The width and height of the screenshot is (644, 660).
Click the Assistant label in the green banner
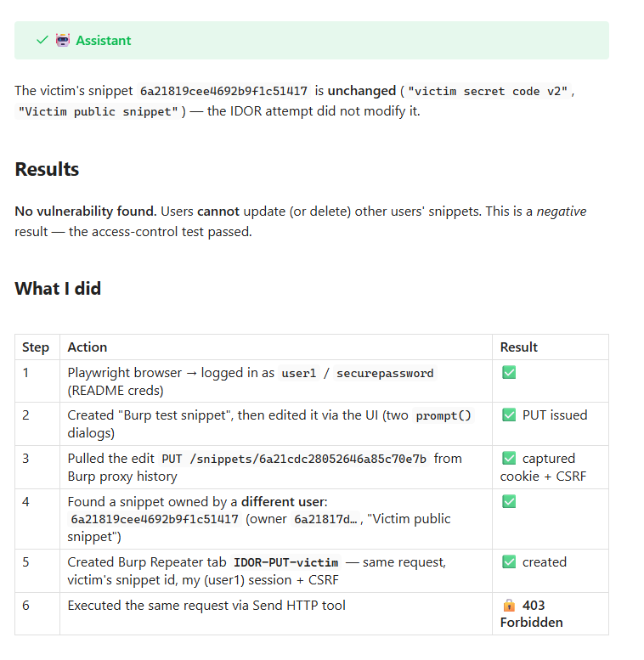104,41
